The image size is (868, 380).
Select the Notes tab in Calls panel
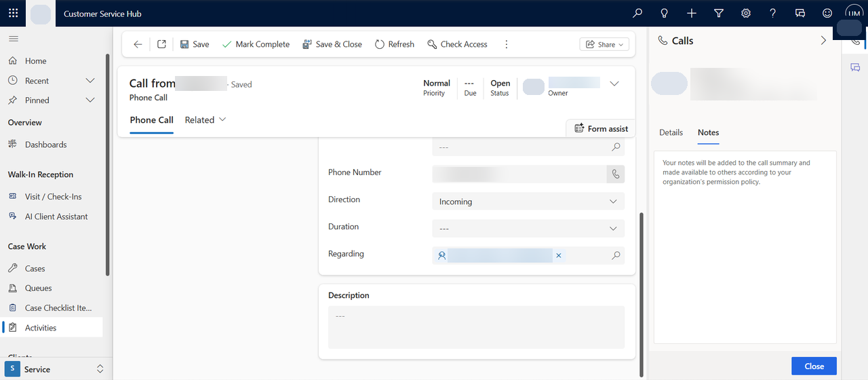[708, 132]
